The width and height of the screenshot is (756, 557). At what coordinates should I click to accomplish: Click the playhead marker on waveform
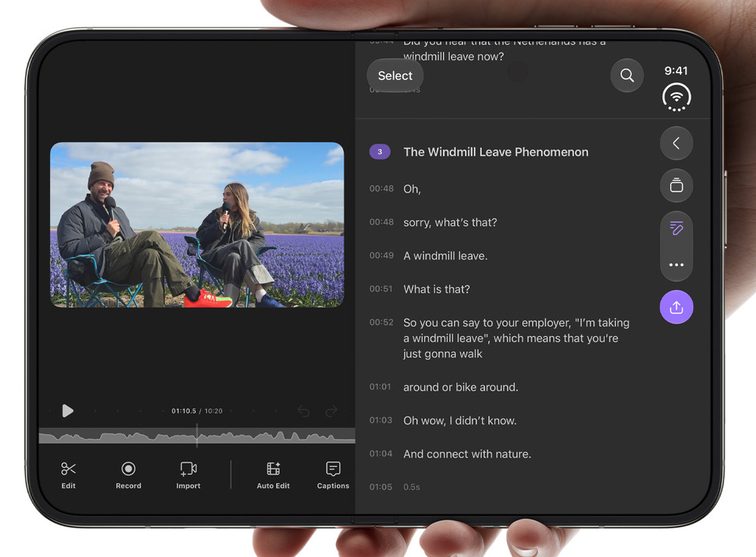(197, 435)
